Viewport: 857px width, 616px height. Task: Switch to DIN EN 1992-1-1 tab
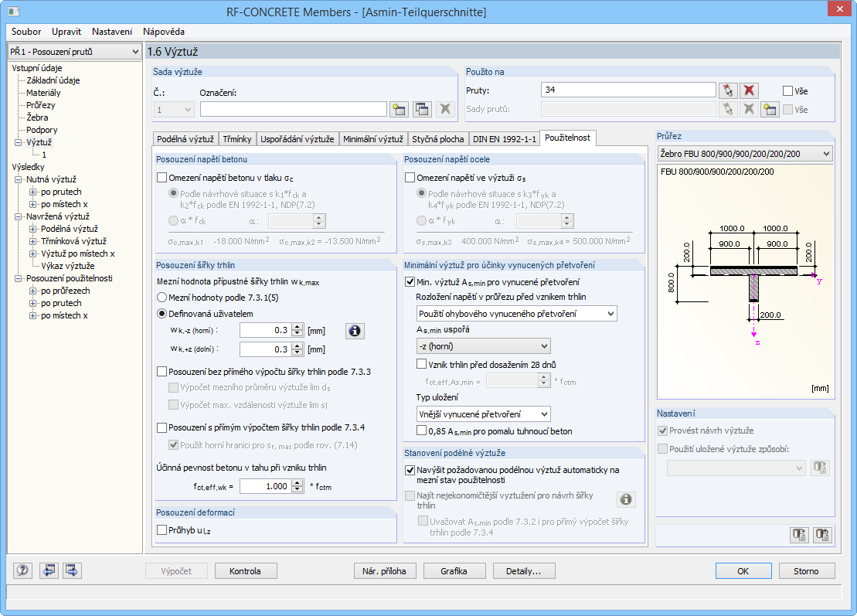[x=505, y=139]
